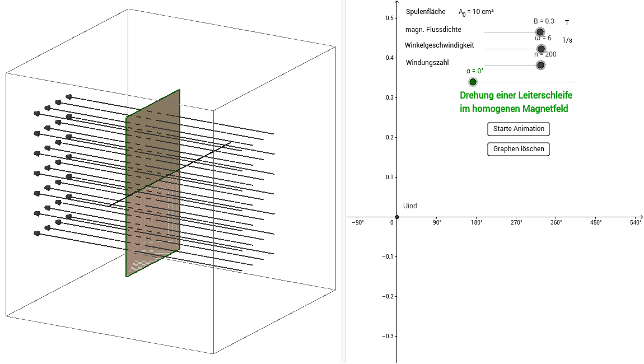Click the 'Drehung einer Leiterschleife' title text
Image resolution: width=644 pixels, height=364 pixels.
pos(516,95)
